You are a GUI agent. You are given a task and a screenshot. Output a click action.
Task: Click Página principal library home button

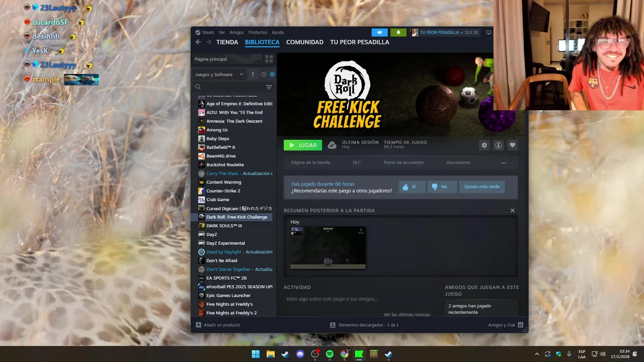[228, 59]
